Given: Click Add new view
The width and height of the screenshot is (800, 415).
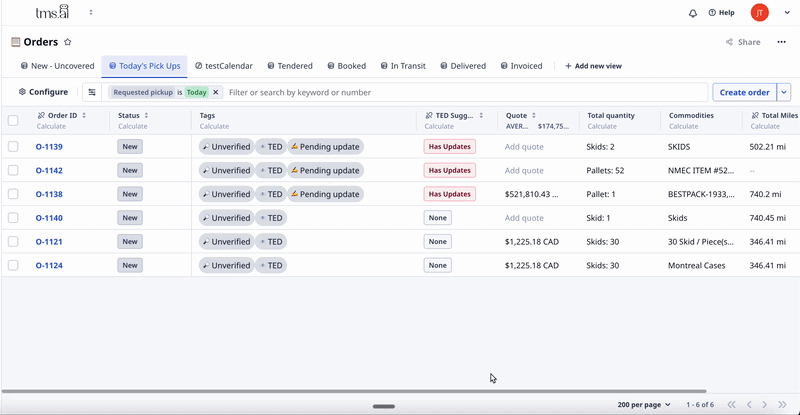Looking at the screenshot, I should (x=593, y=66).
